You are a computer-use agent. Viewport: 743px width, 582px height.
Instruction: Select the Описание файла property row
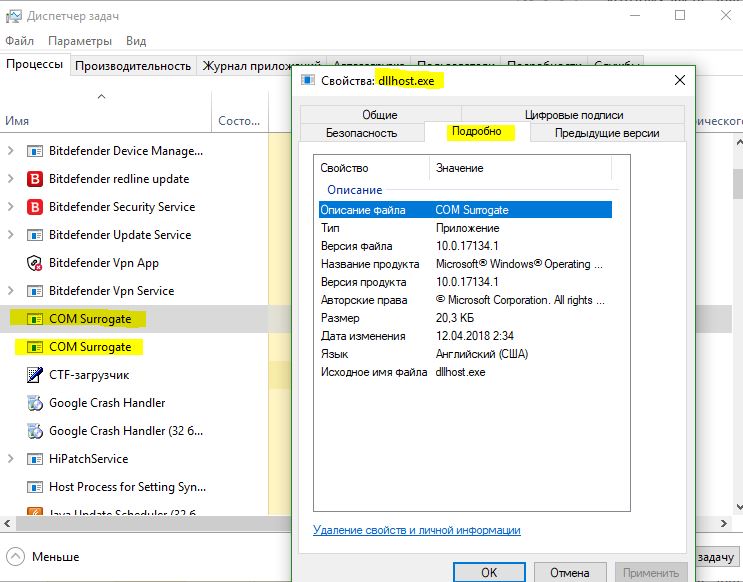point(465,210)
